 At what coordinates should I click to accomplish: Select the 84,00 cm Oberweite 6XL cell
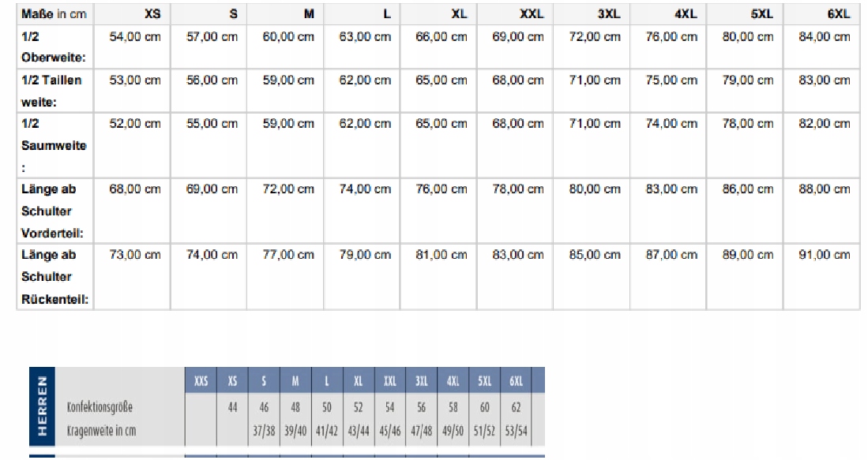coord(825,37)
